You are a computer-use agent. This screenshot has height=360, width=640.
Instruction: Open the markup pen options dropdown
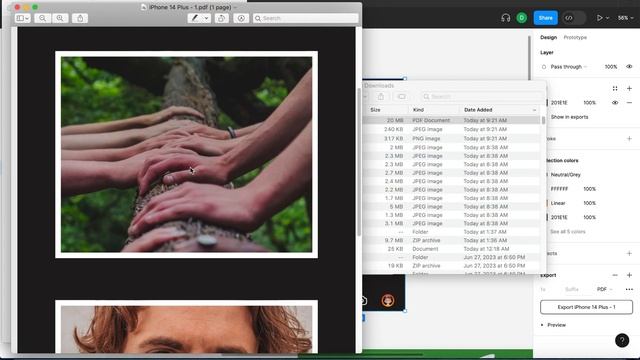[x=207, y=18]
